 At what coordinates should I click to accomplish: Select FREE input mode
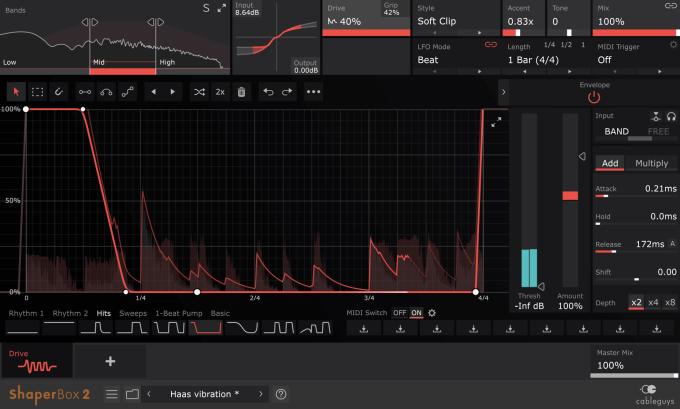658,131
